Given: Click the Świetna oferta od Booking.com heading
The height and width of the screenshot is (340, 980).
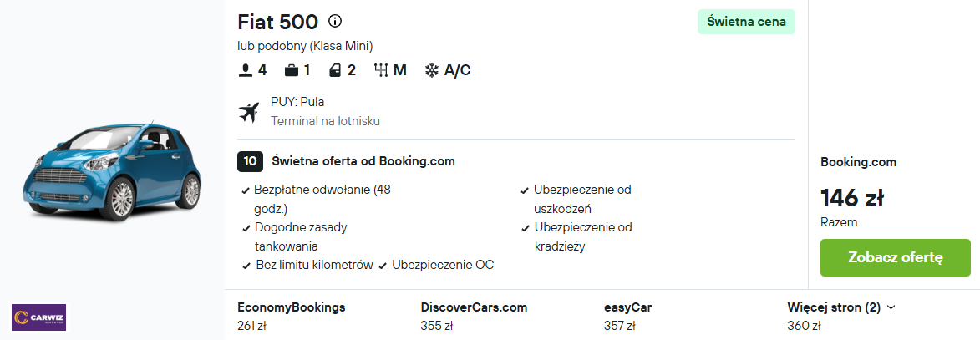Looking at the screenshot, I should coord(363,161).
